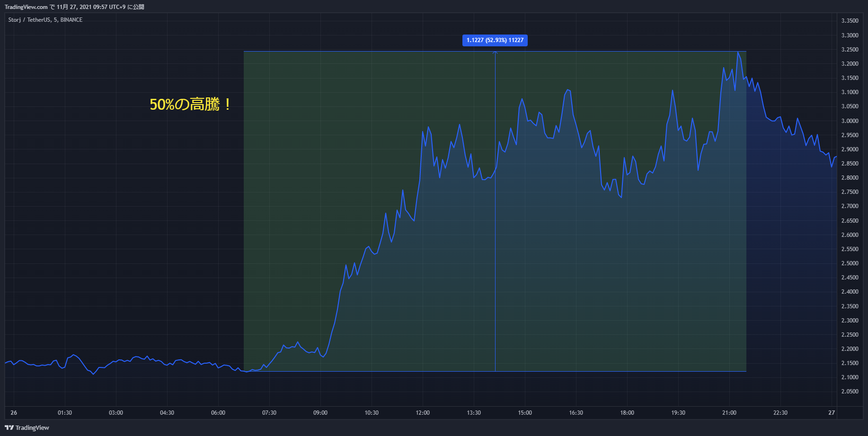Click the 3.2500 price axis label

850,50
